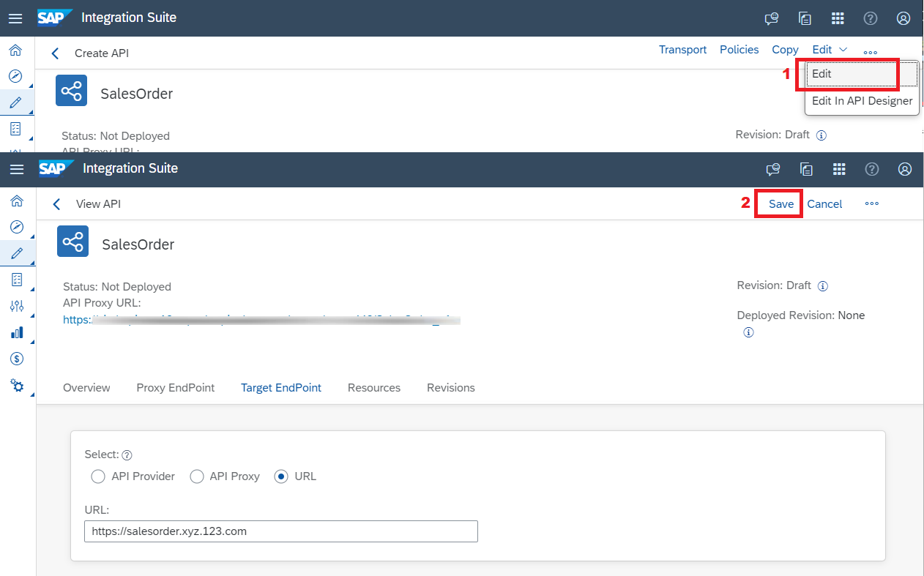924x576 pixels.
Task: Click documents icon in Create API screen header
Action: coord(805,18)
